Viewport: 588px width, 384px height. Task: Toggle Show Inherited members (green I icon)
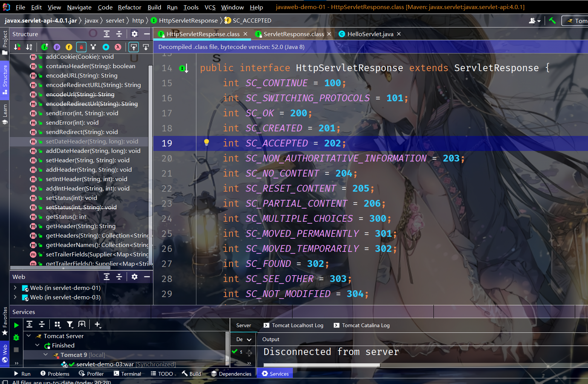44,47
